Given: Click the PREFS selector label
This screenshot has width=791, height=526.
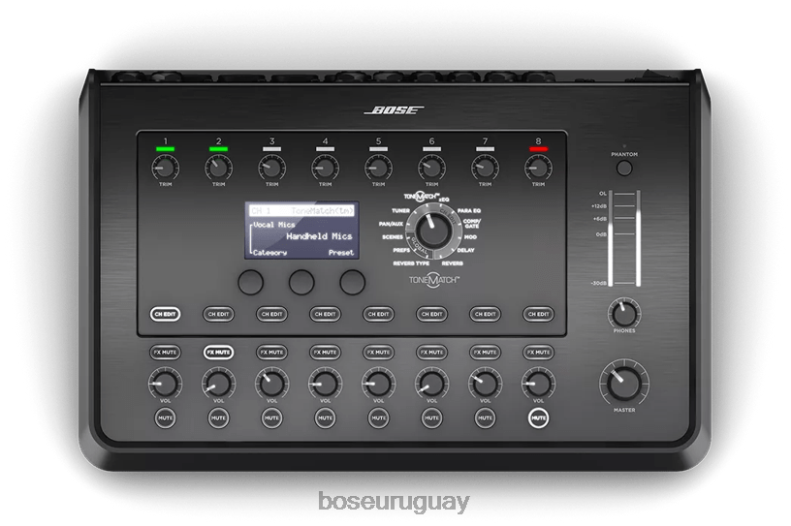Looking at the screenshot, I should click(402, 250).
